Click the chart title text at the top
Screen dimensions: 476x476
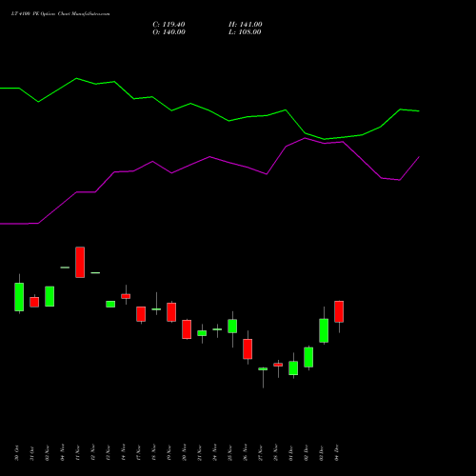click(61, 14)
